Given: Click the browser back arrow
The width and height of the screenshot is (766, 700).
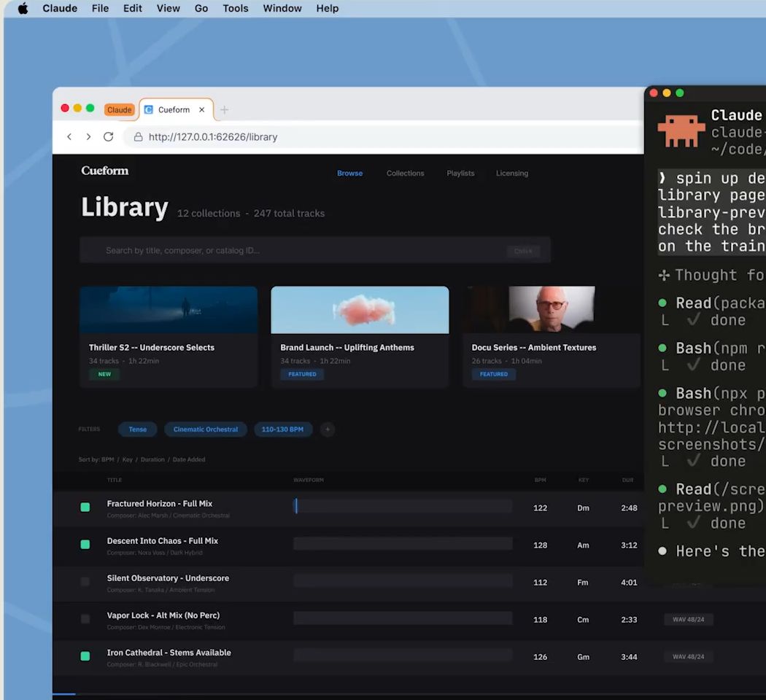Looking at the screenshot, I should click(69, 137).
